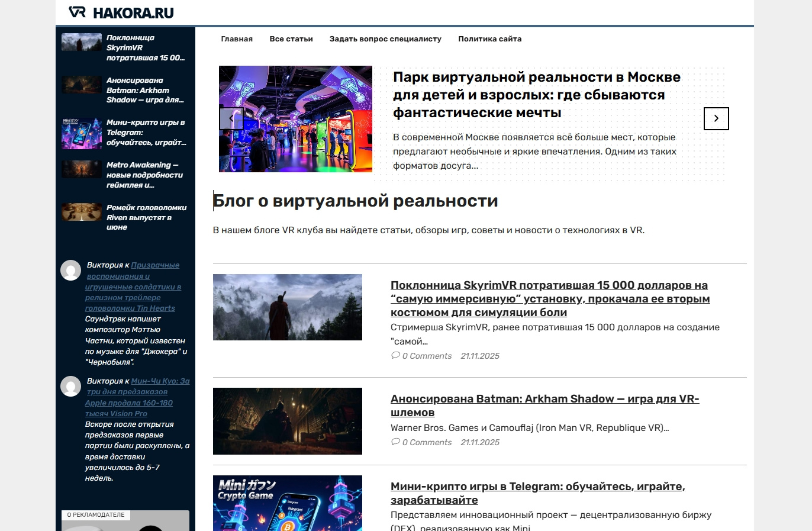Open sidebar thumbnail for Ремейк головоломки Riven
The width and height of the screenshot is (812, 531).
tap(82, 212)
